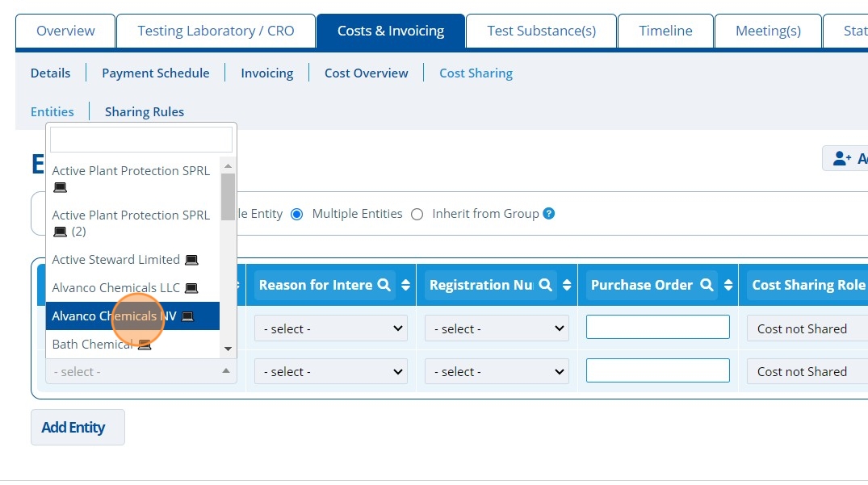Click dropdown list scroll up arrow
868x485 pixels.
[x=228, y=166]
